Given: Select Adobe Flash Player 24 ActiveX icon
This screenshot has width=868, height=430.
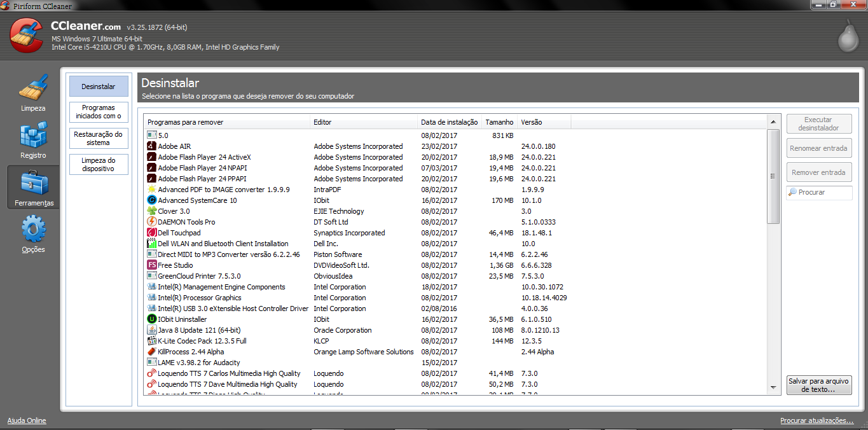Looking at the screenshot, I should 152,157.
